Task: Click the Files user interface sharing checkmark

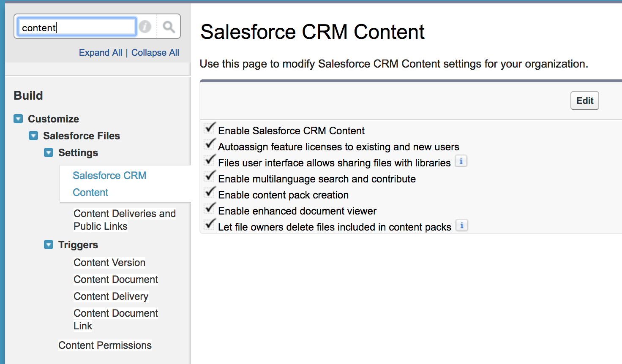Action: [210, 160]
